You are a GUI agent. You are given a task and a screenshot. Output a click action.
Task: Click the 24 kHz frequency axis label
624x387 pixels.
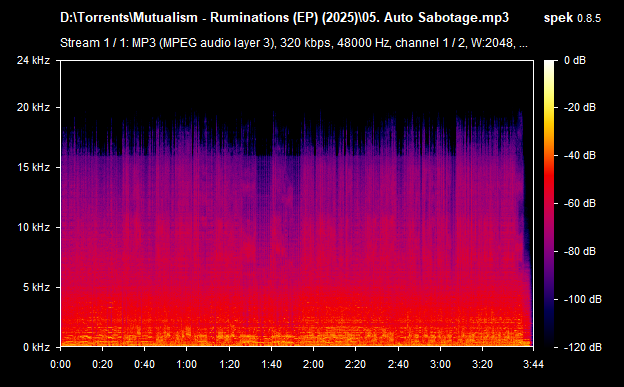[x=33, y=60]
